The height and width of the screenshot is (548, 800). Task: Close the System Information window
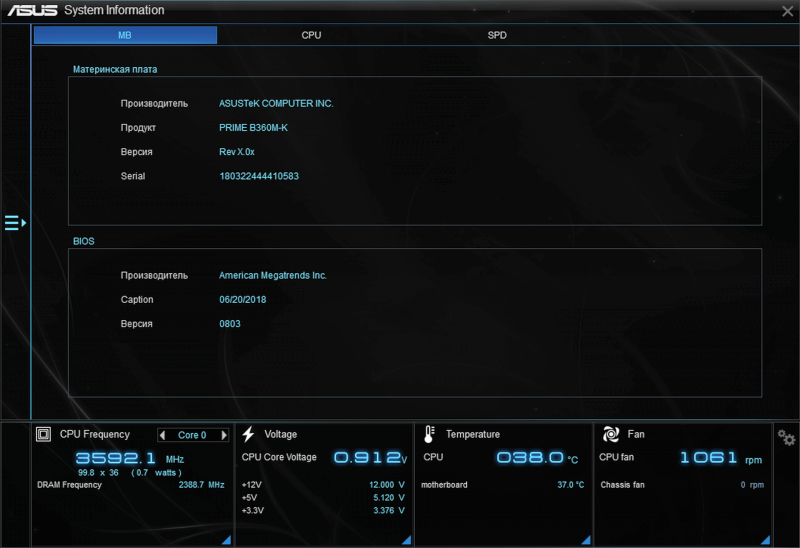(787, 11)
